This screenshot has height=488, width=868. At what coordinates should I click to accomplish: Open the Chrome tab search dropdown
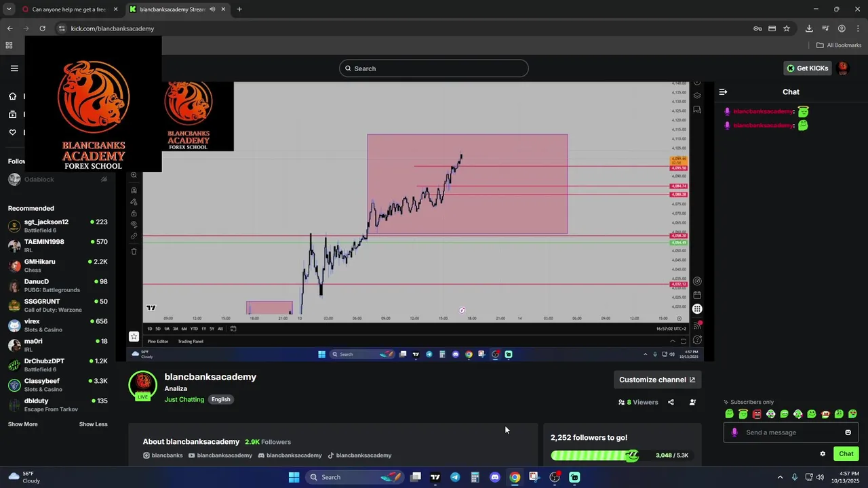(9, 9)
